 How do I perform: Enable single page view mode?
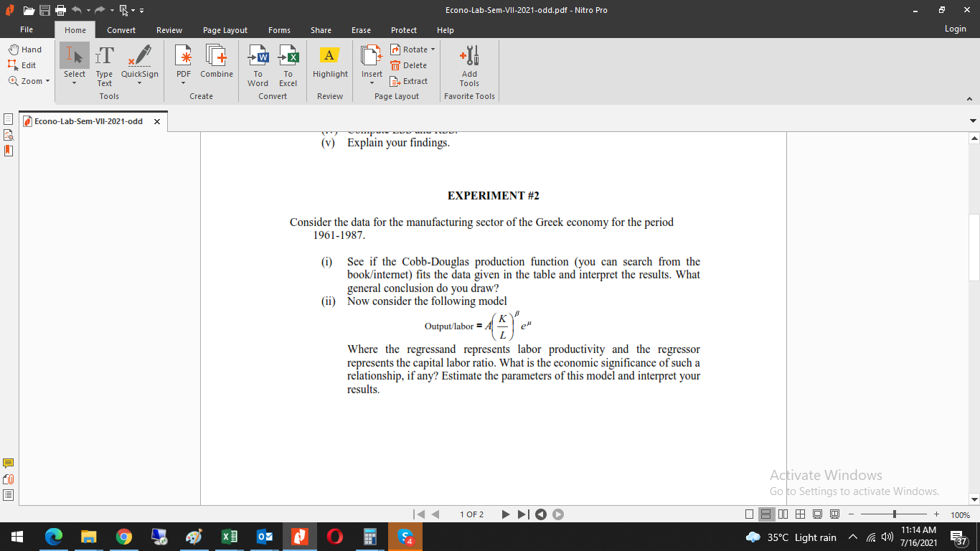point(748,514)
